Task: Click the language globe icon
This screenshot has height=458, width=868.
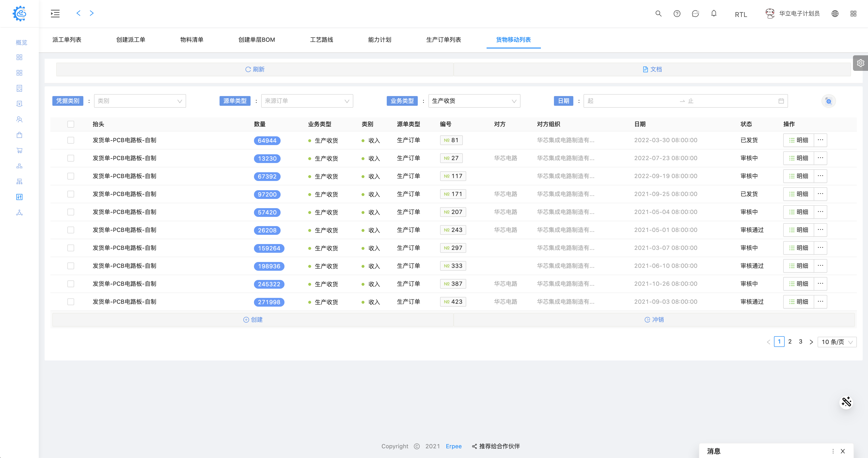Action: pos(835,14)
